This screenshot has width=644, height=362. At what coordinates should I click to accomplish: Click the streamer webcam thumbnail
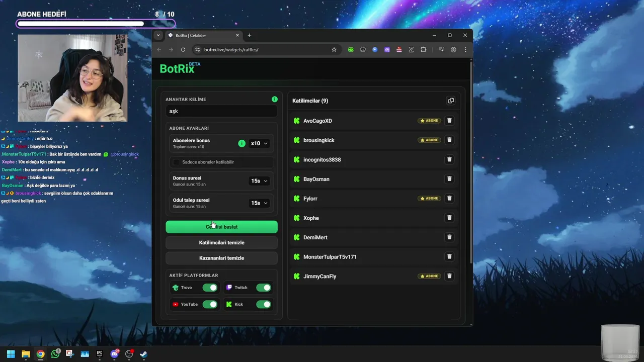[x=72, y=78]
